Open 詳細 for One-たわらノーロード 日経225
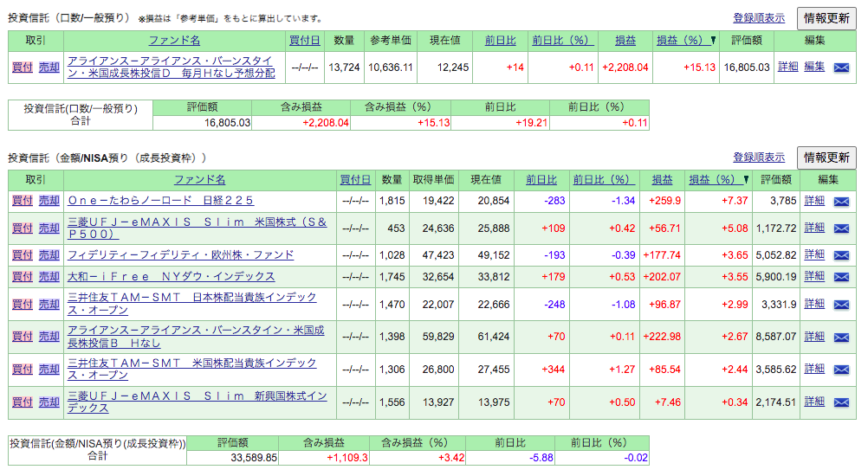Screen dimensions: 868x476 [x=814, y=201]
